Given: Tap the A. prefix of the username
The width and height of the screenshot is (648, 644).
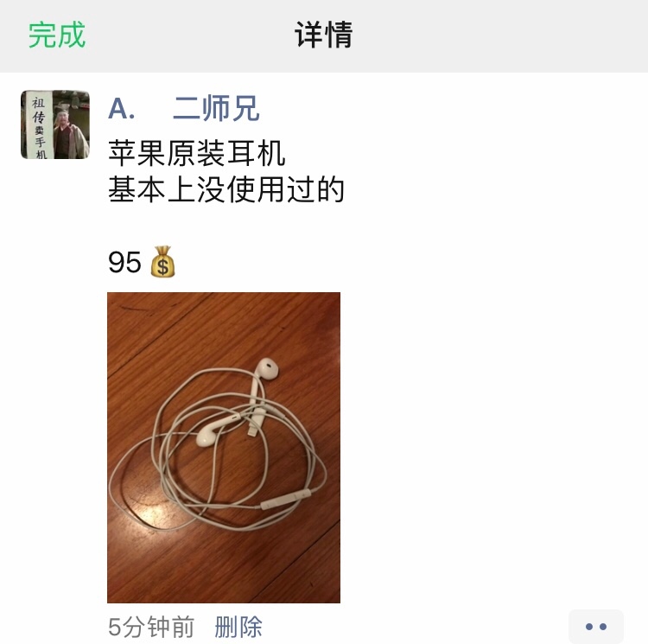Looking at the screenshot, I should 122,109.
